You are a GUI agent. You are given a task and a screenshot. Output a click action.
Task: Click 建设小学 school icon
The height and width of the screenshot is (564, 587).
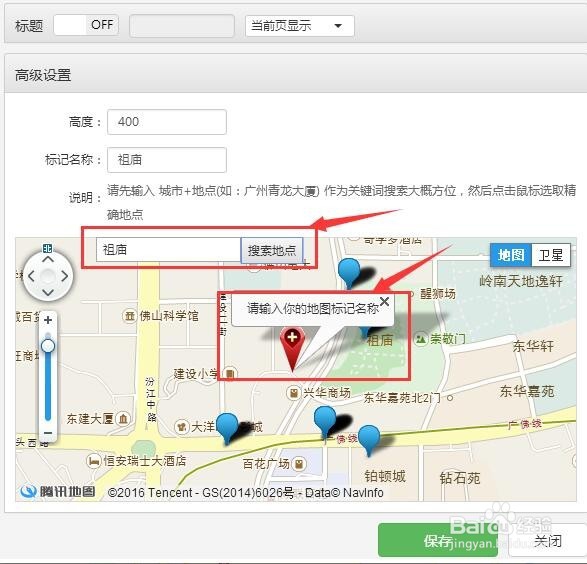tap(230, 373)
